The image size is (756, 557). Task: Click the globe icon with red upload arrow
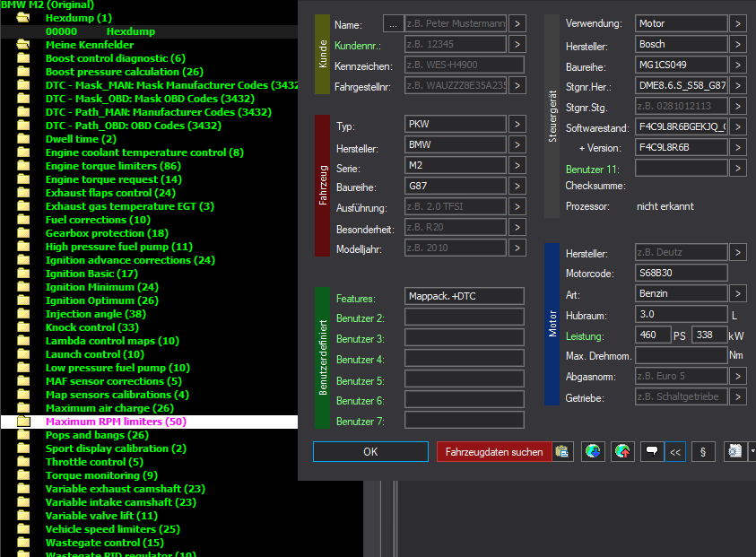tap(621, 452)
